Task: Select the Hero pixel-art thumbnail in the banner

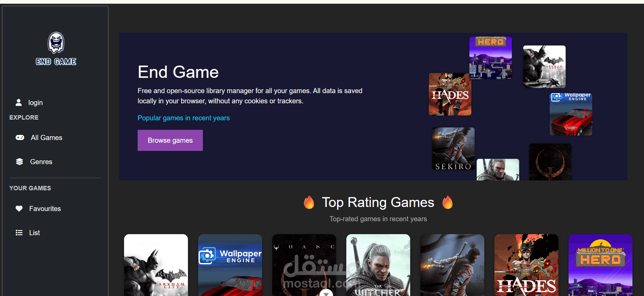Action: 490,58
